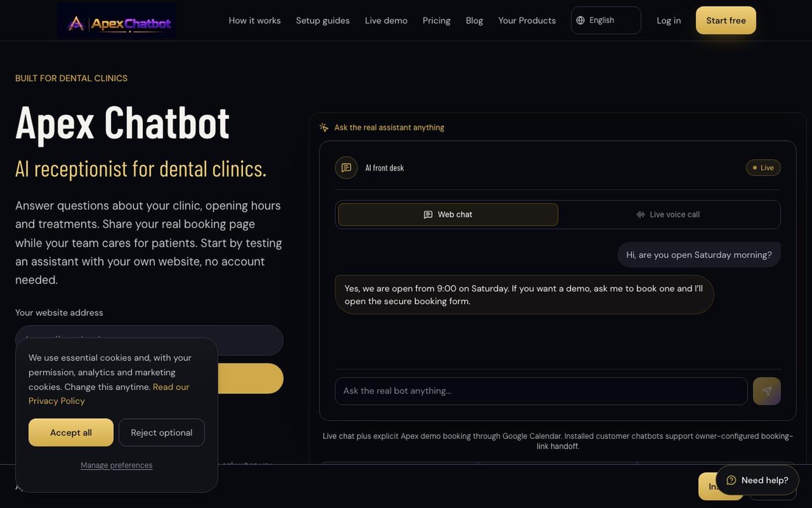Click the BUILT FOR DENTAL CLINICS label
812x508 pixels.
(x=71, y=78)
